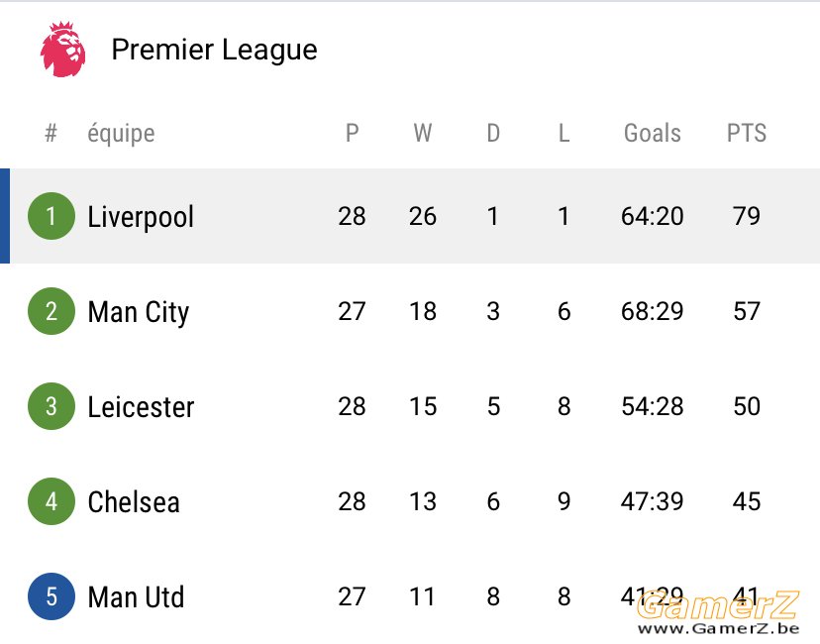Click Man City's 68:29 goals value
Image resolution: width=820 pixels, height=644 pixels.
click(x=652, y=311)
